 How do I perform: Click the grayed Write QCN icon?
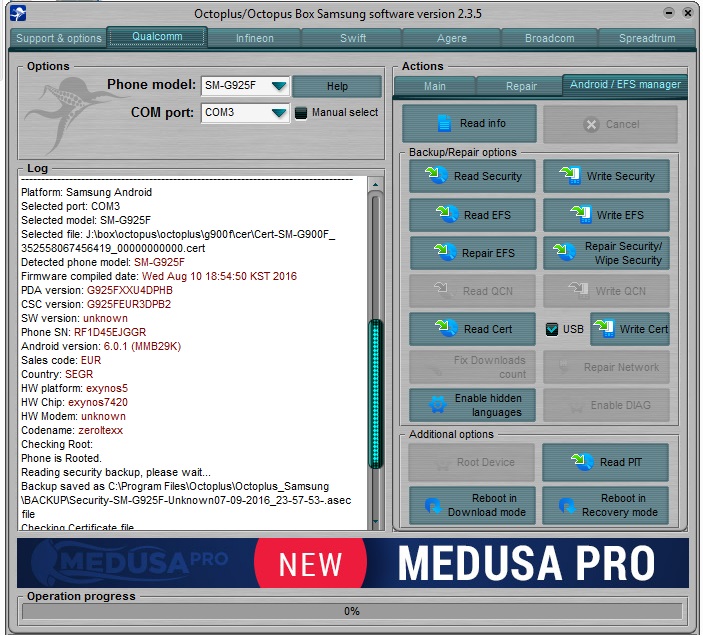point(578,290)
